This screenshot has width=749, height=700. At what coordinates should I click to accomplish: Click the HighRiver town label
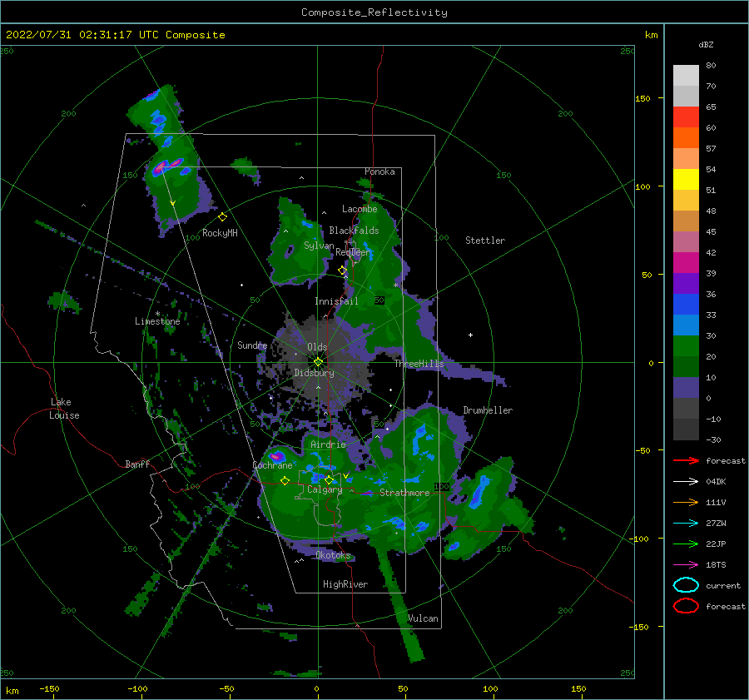tap(345, 584)
